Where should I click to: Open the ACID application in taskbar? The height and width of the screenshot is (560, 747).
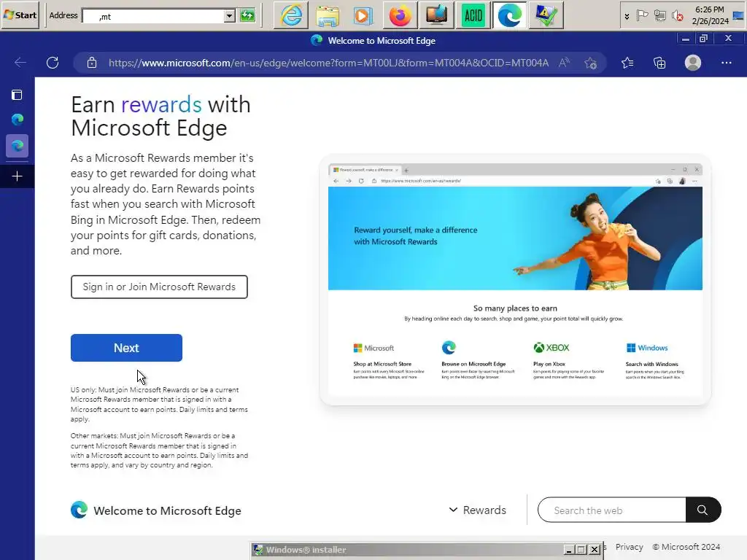coord(473,16)
